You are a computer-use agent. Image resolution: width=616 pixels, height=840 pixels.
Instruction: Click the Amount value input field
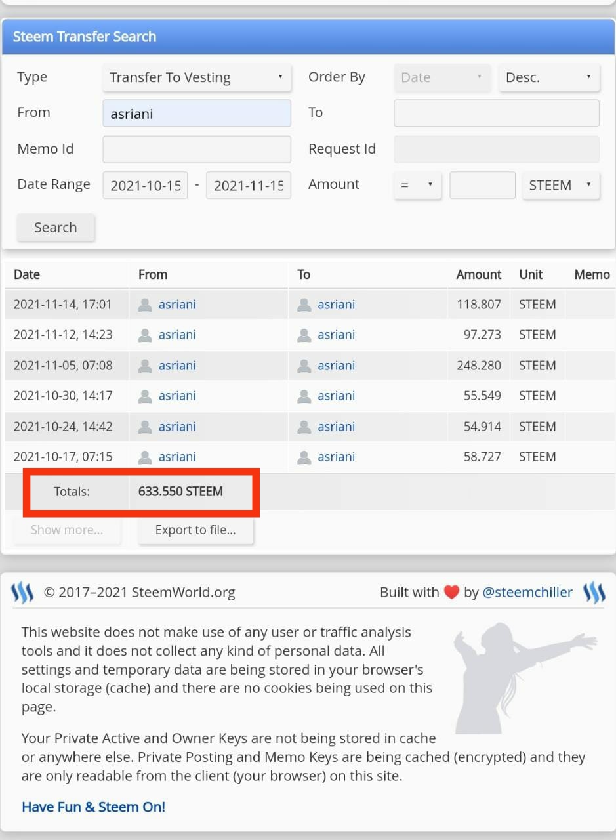coord(482,185)
